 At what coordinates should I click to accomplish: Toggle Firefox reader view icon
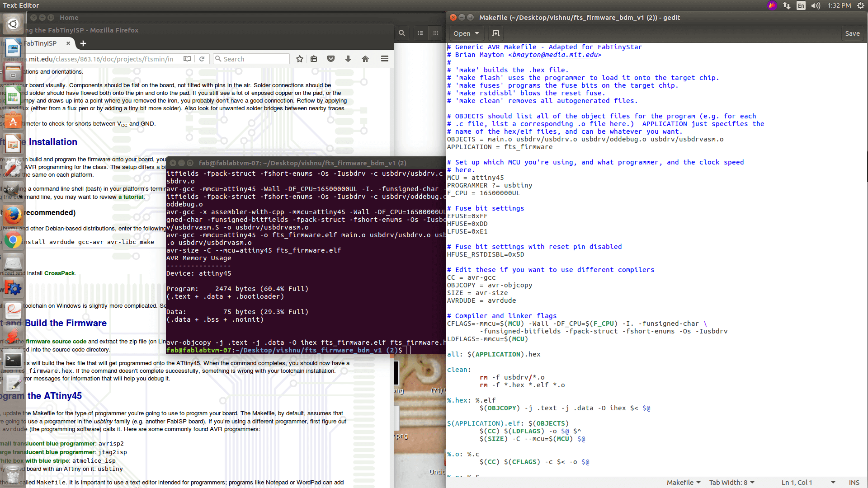tap(187, 59)
